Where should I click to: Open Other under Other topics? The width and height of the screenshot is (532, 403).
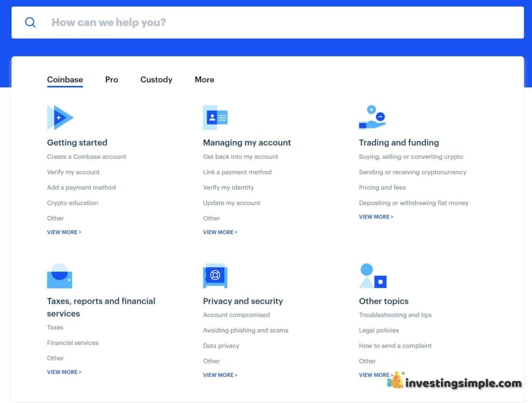pos(367,361)
